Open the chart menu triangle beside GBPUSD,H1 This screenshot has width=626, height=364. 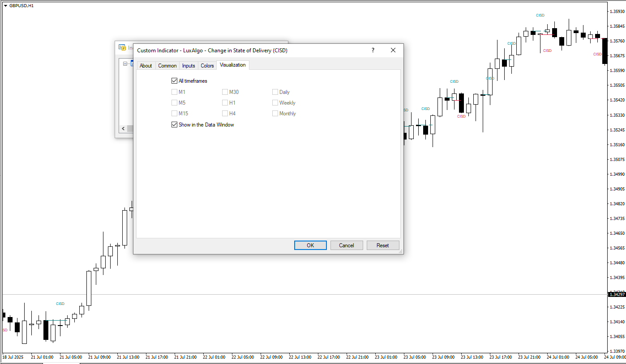[x=5, y=5]
